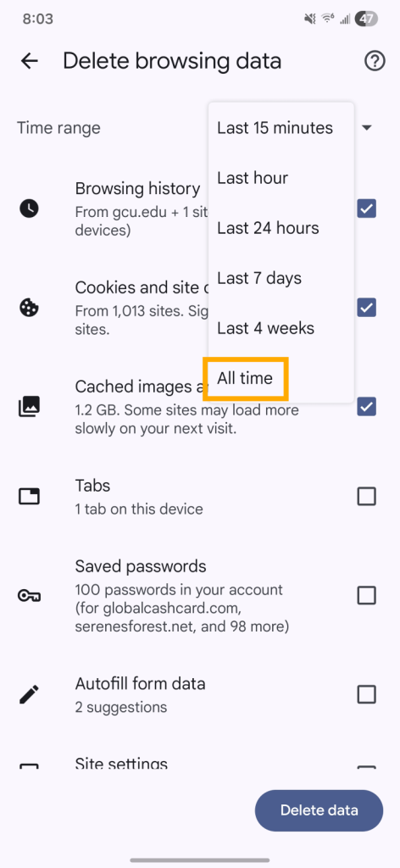
Task: Tap the Cached images picture icon
Action: (x=30, y=407)
